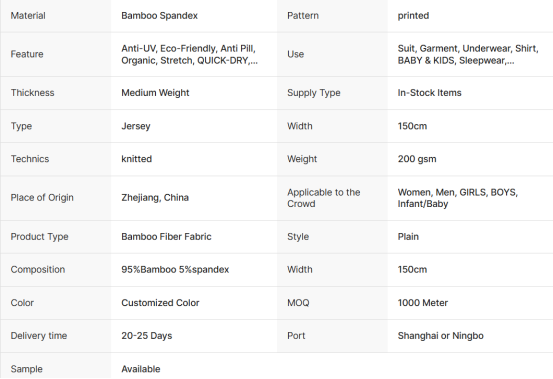Select the 1000 Meter MOQ value

423,303
